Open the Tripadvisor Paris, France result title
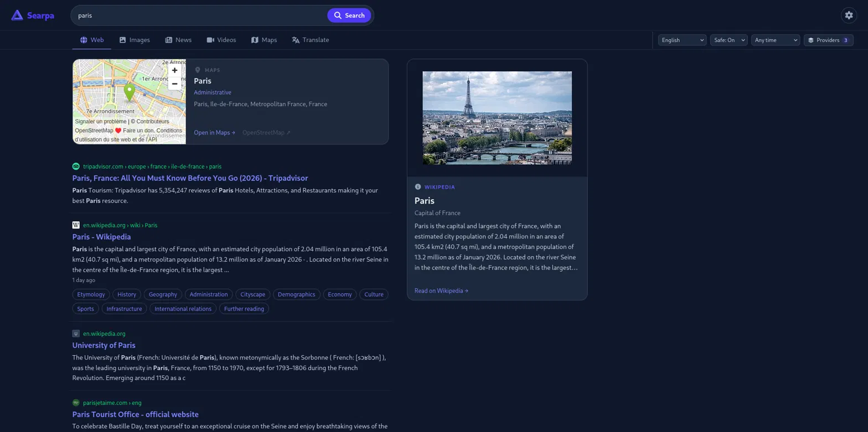This screenshot has width=868, height=432. click(x=190, y=178)
